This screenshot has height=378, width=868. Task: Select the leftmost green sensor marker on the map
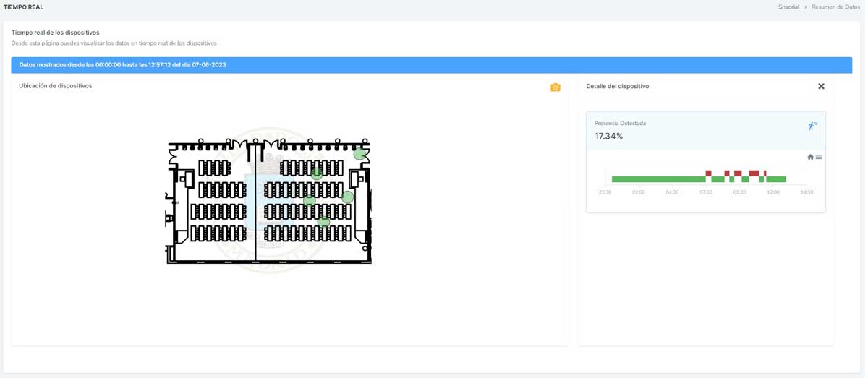click(x=309, y=200)
